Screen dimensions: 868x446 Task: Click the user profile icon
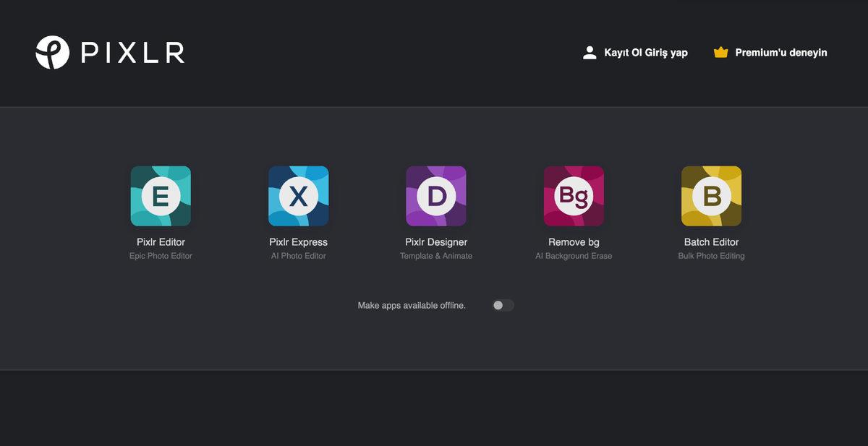590,53
